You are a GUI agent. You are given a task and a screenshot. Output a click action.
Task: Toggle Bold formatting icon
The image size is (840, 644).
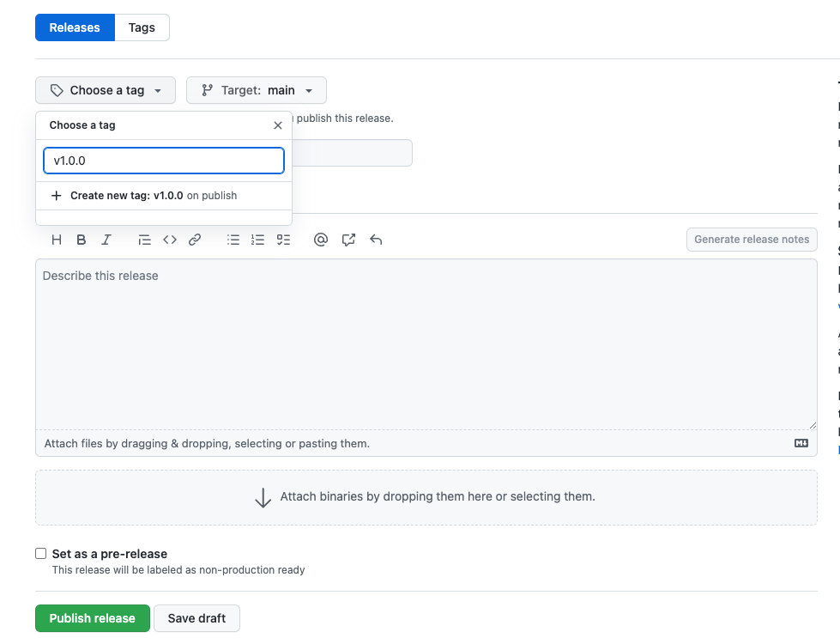click(81, 240)
